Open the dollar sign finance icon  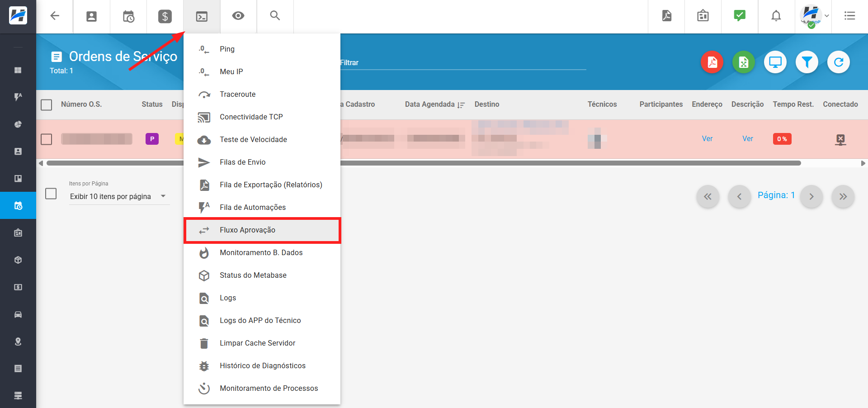pos(165,16)
